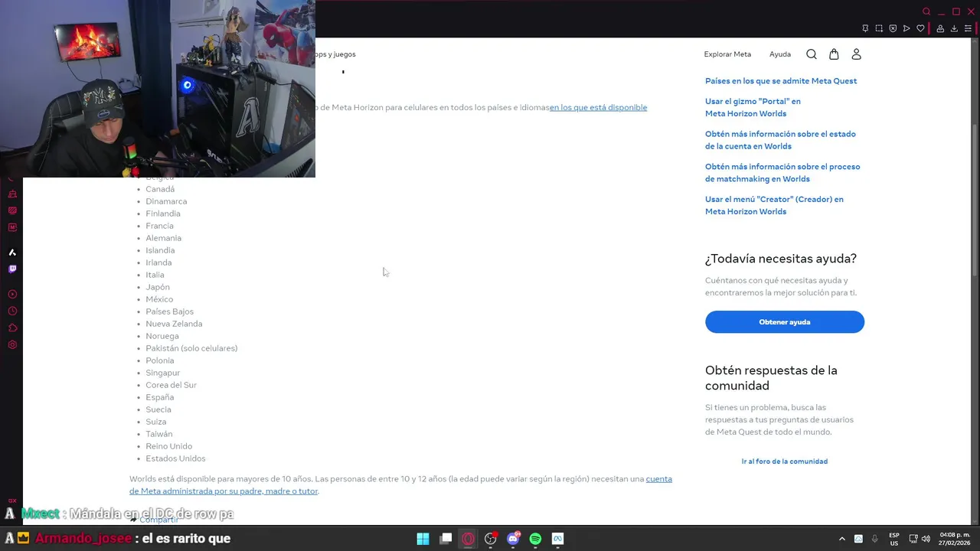Open the Apps y juegos menu
The width and height of the screenshot is (980, 551).
pos(335,54)
